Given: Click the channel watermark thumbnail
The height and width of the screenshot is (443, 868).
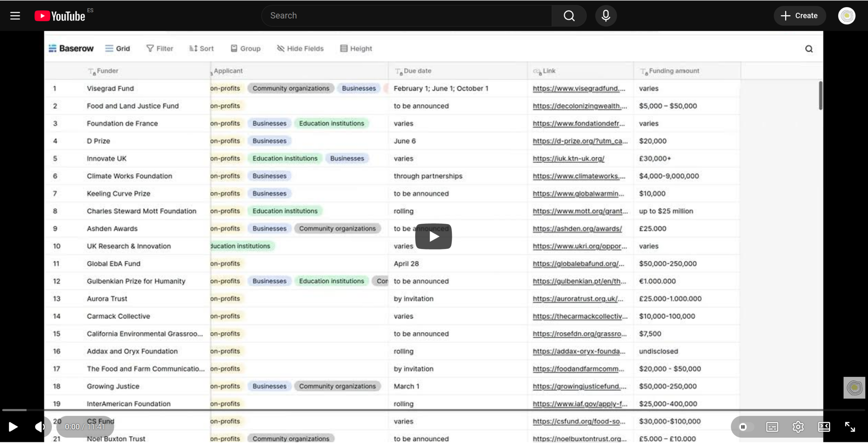Looking at the screenshot, I should tap(854, 388).
